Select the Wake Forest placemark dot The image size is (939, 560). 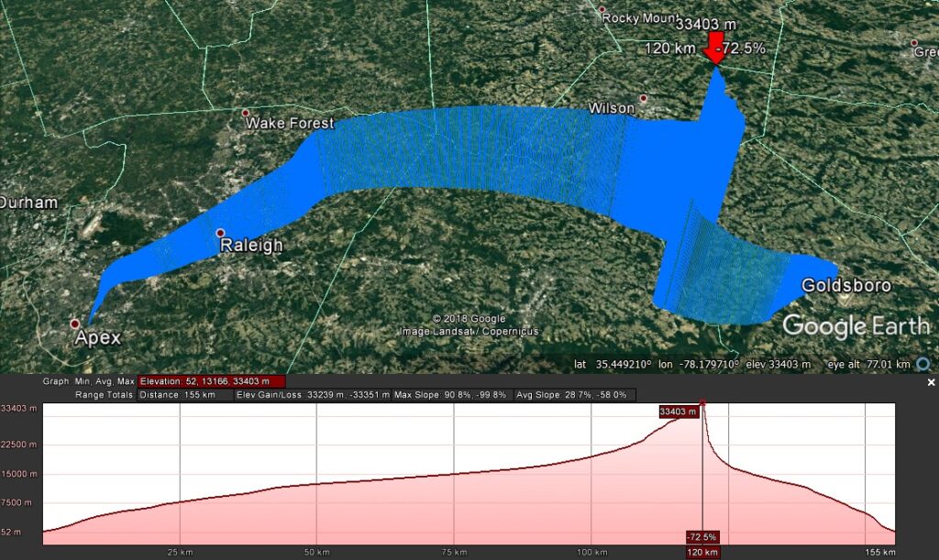246,113
